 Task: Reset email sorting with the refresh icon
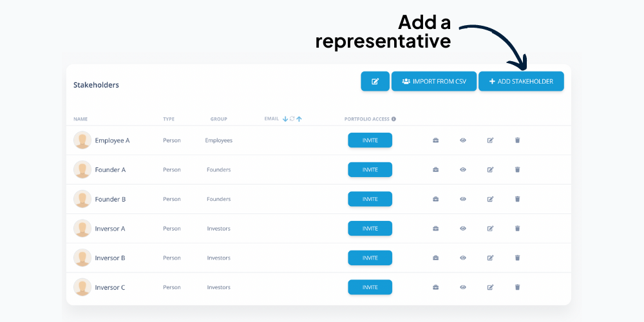pos(292,118)
